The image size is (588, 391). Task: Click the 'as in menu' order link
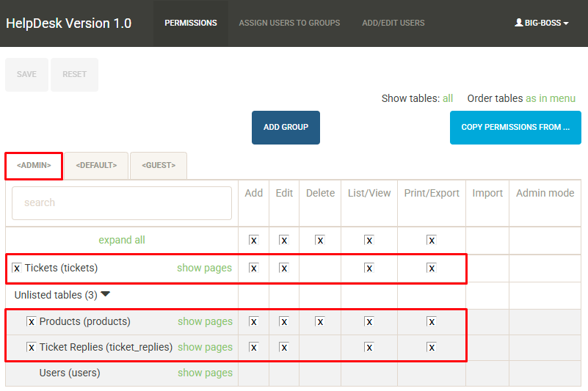(x=551, y=98)
